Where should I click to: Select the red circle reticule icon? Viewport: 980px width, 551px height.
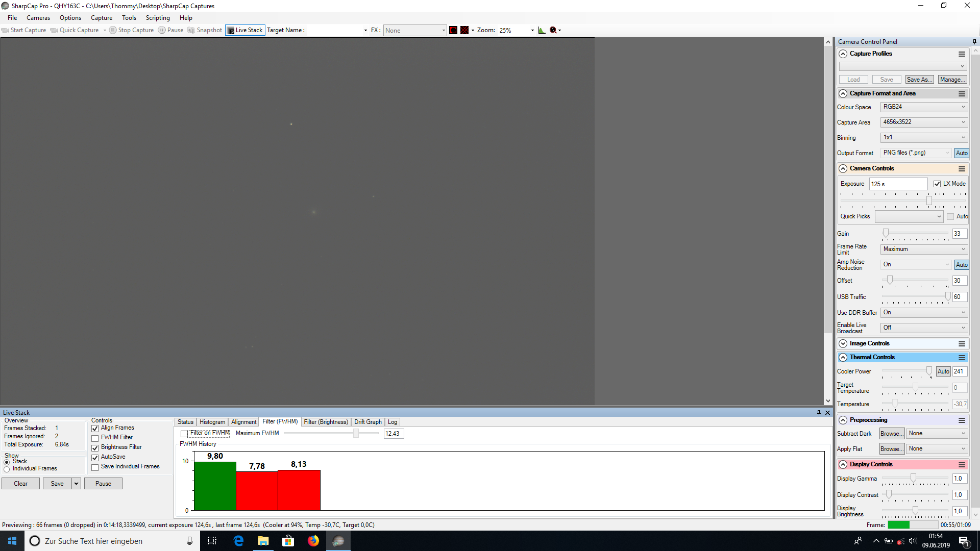pyautogui.click(x=453, y=30)
